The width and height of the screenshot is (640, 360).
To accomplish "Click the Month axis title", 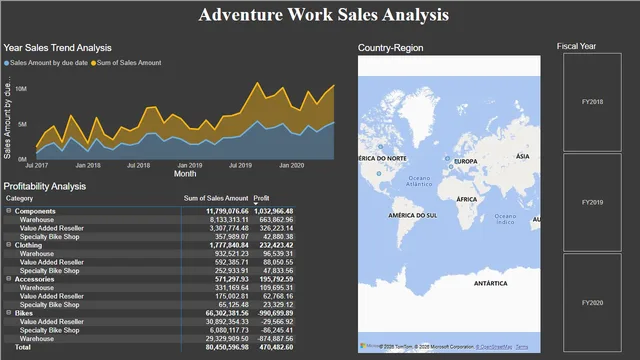I will click(x=185, y=174).
